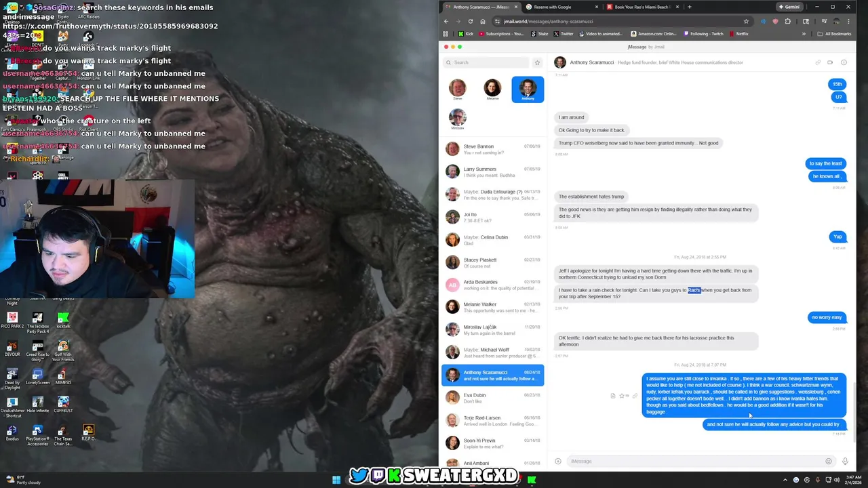868x488 pixels.
Task: Open the Terje Rød-Larsen conversation
Action: pyautogui.click(x=493, y=420)
